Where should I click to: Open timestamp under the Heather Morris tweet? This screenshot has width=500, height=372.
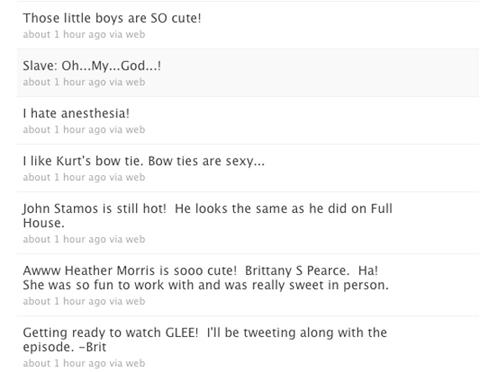[x=64, y=301]
